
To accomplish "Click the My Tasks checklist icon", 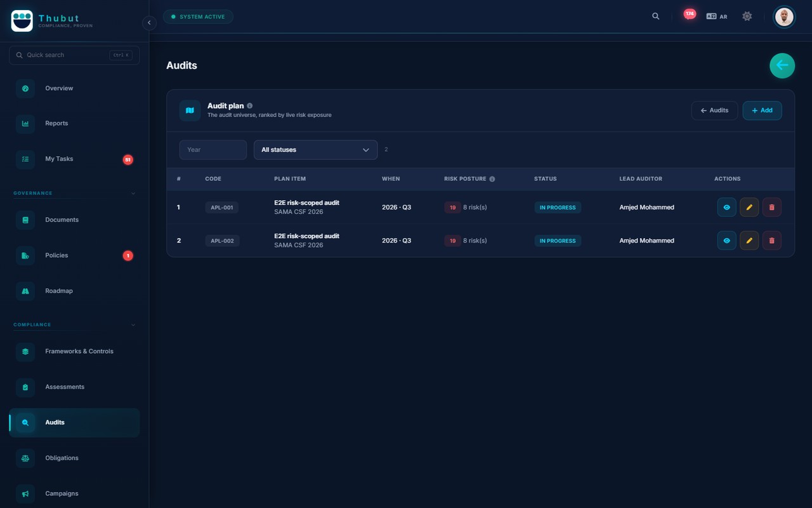I will (x=25, y=159).
